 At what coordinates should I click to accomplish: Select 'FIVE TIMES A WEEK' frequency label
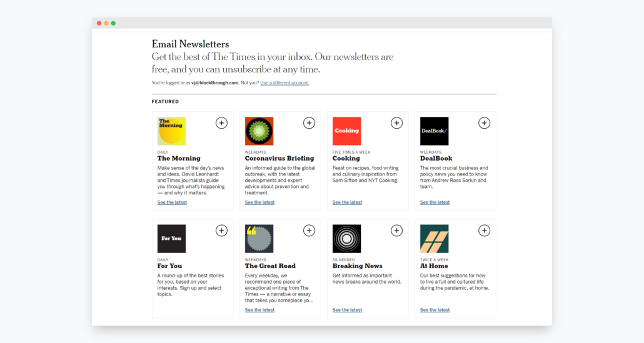tap(351, 152)
